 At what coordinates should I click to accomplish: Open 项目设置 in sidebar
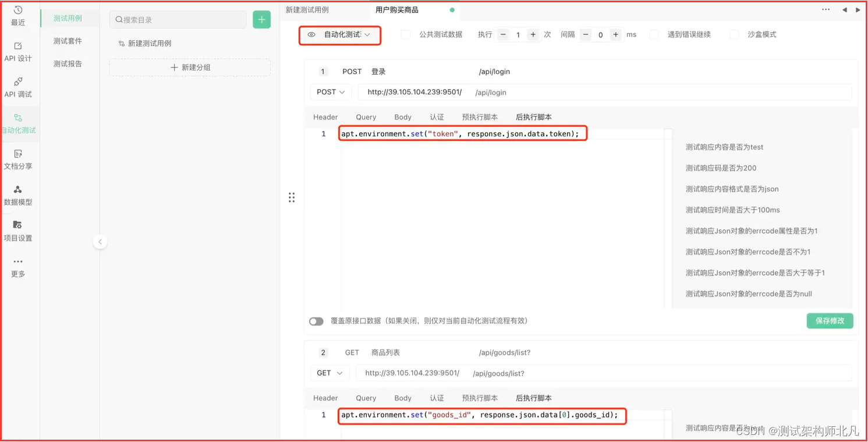click(18, 231)
